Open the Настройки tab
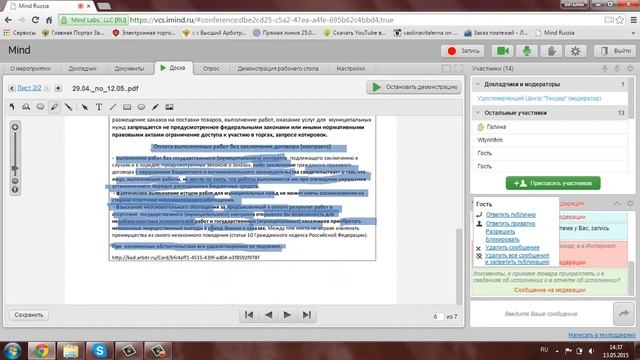 click(x=351, y=69)
